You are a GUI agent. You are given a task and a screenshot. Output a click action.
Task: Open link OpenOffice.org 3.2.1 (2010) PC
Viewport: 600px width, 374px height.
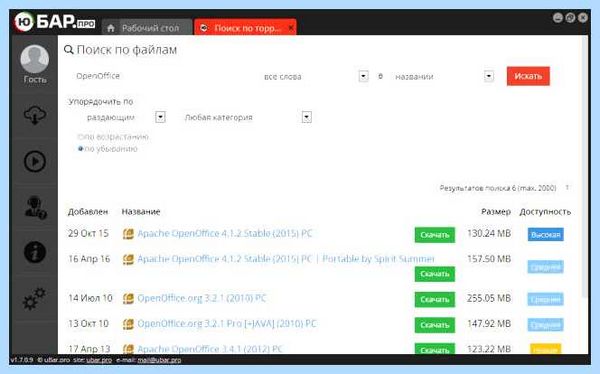click(202, 298)
